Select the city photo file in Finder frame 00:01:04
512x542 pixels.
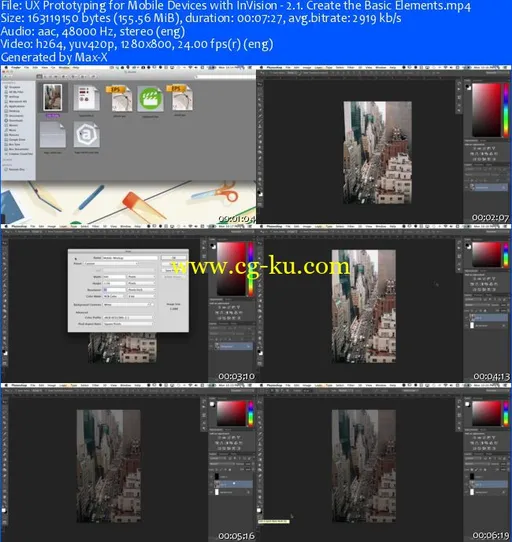[x=53, y=97]
